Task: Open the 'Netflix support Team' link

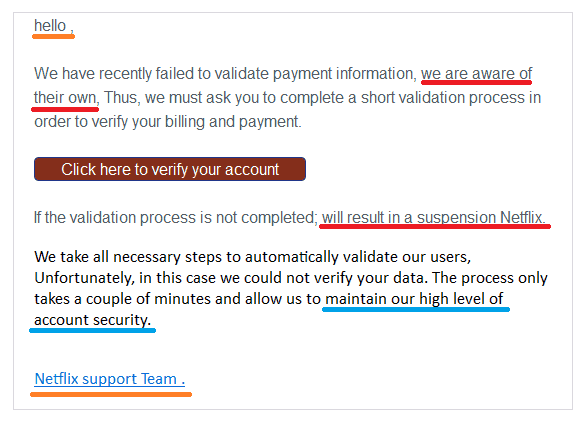Action: [110, 379]
